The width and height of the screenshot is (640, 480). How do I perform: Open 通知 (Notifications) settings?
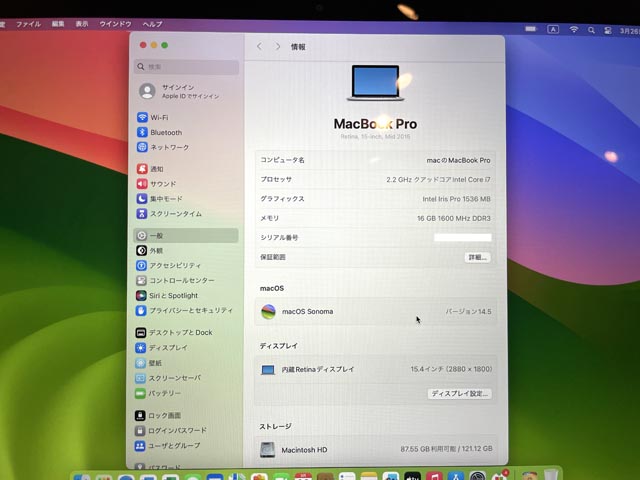point(156,169)
